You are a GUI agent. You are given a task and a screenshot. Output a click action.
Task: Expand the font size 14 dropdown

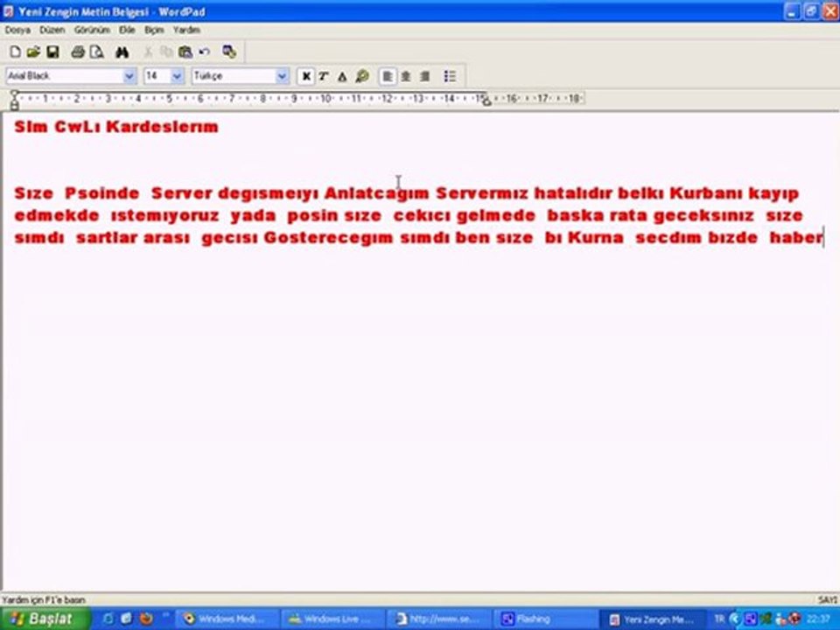(177, 77)
